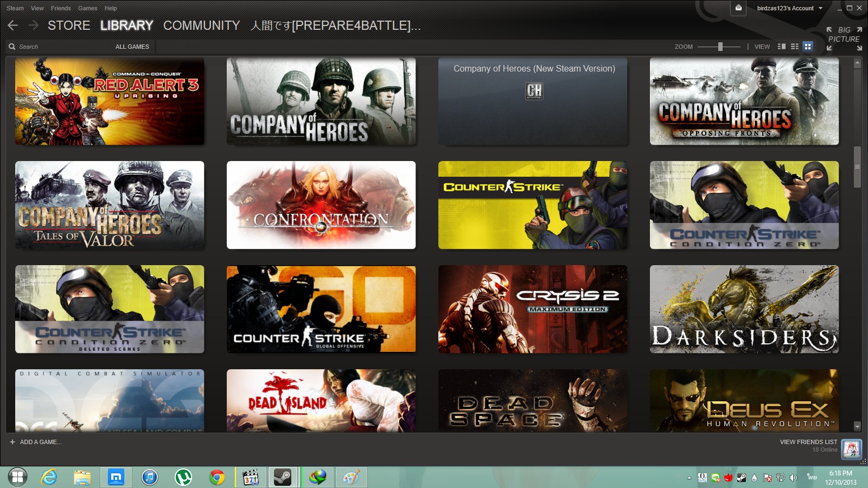Show hidden system tray icons
The width and height of the screenshot is (868, 488).
(x=690, y=478)
